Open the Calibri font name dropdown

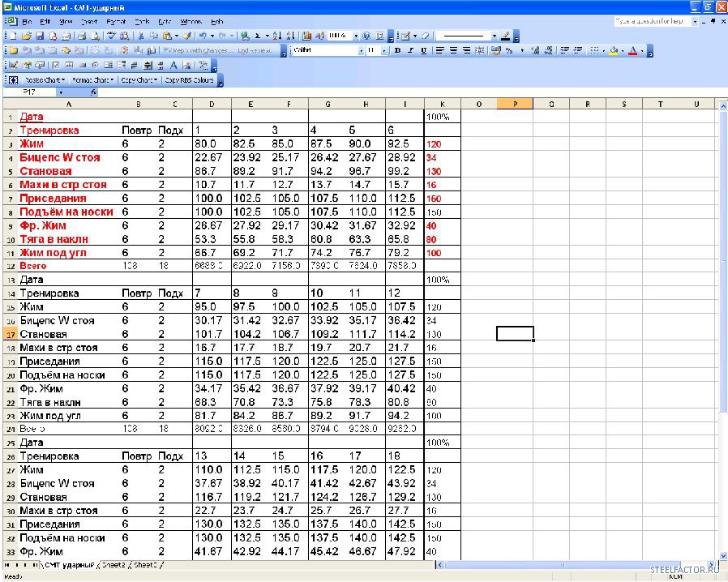click(x=361, y=50)
